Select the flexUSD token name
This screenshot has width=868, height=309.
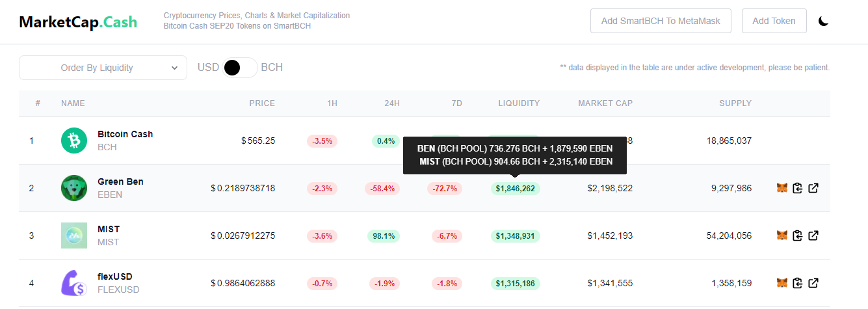[115, 276]
